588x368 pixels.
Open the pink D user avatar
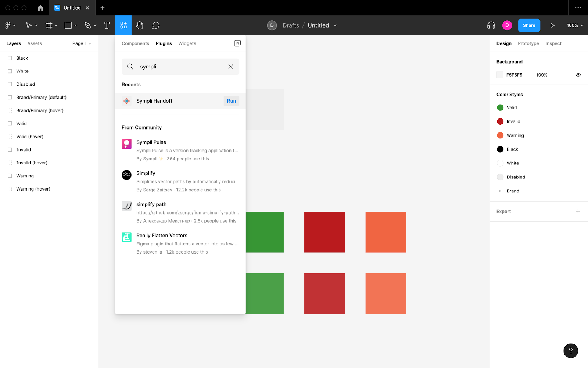[507, 25]
